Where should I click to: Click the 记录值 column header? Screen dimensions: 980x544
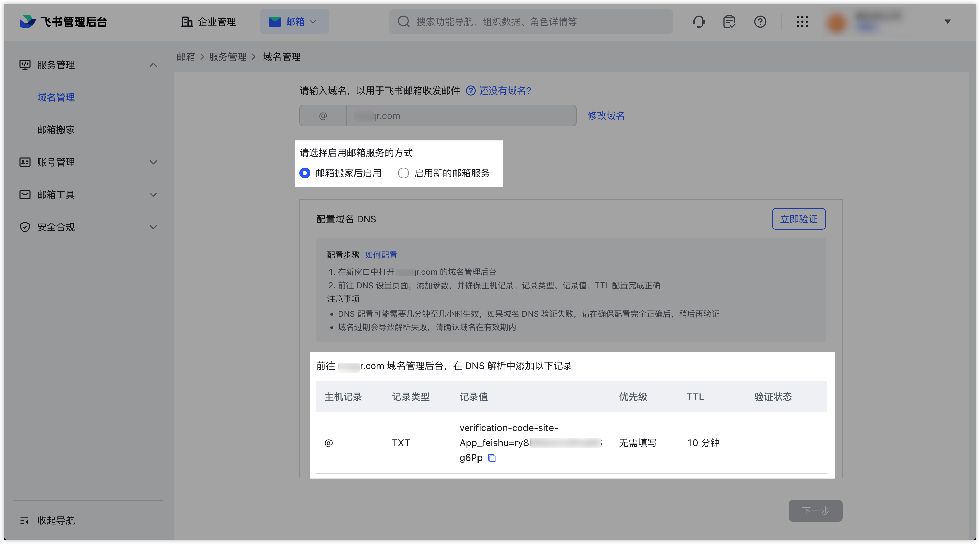pyautogui.click(x=474, y=397)
